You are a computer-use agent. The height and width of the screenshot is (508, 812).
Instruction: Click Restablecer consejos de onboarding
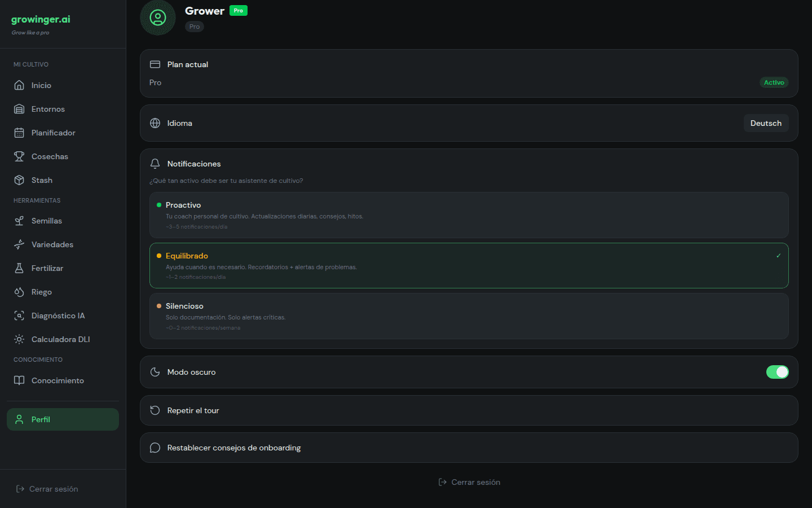469,448
